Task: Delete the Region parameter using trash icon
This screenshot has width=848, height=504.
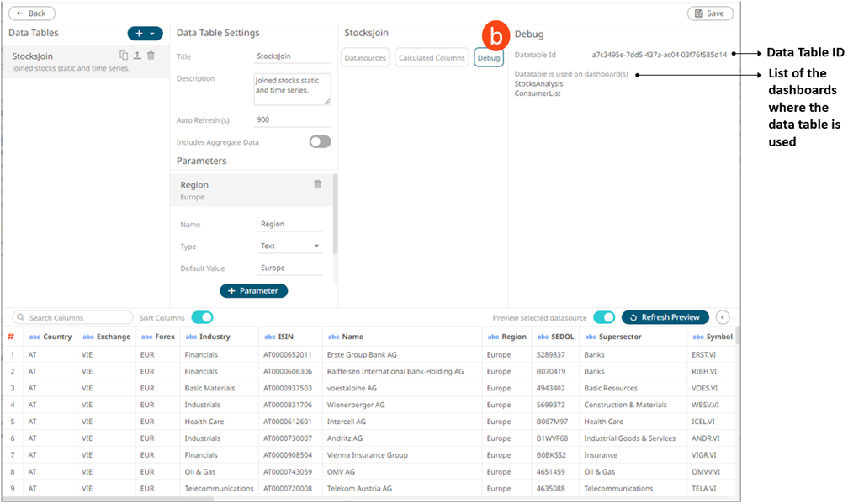Action: (317, 184)
